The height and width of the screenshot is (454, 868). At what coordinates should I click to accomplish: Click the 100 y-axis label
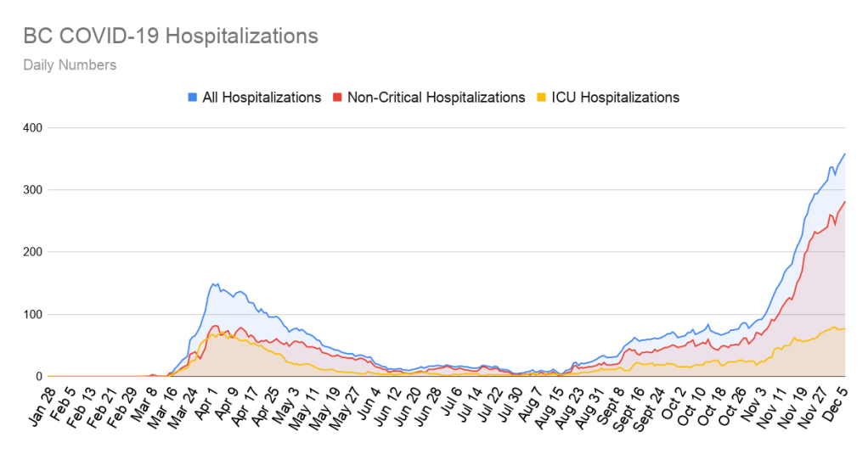[x=33, y=315]
